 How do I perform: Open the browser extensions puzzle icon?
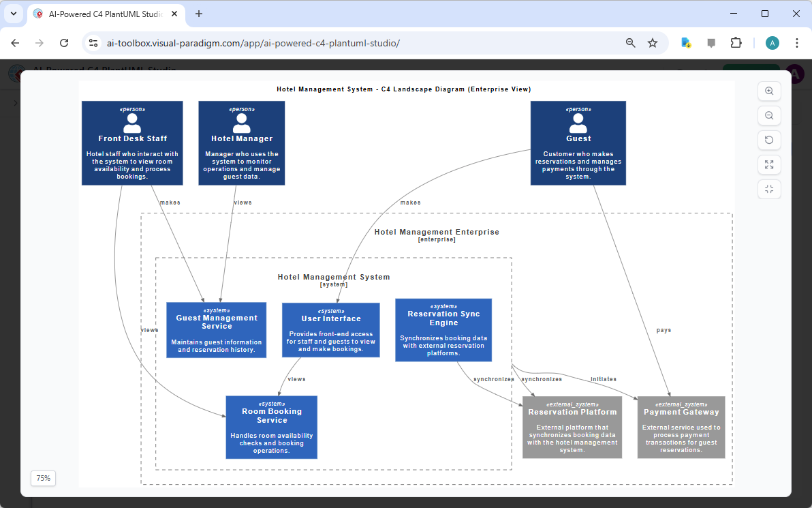coord(736,42)
